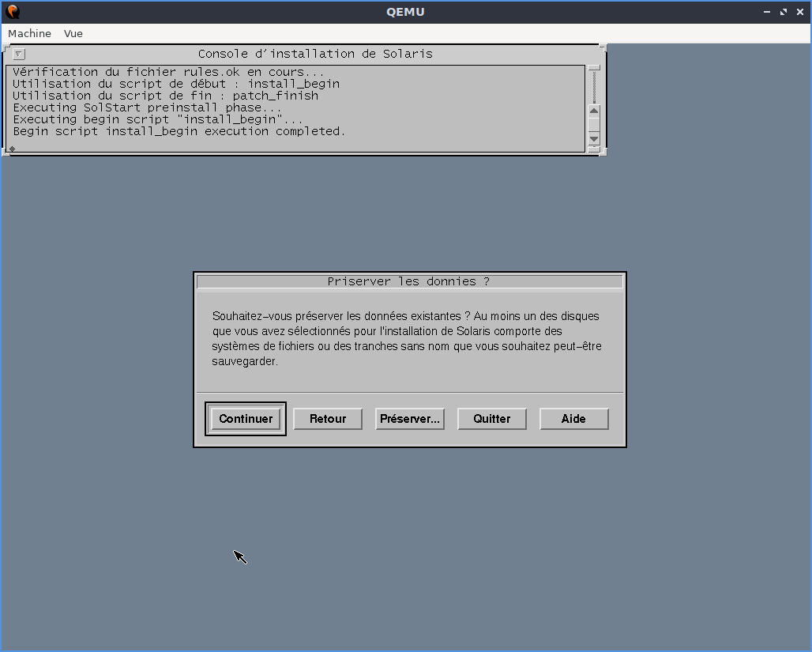
Task: Open the Vue menu
Action: (73, 34)
